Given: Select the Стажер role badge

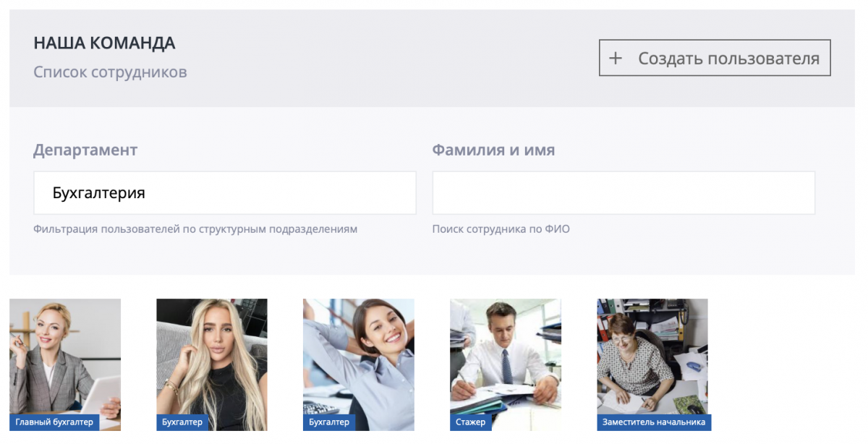Looking at the screenshot, I should coord(471,422).
